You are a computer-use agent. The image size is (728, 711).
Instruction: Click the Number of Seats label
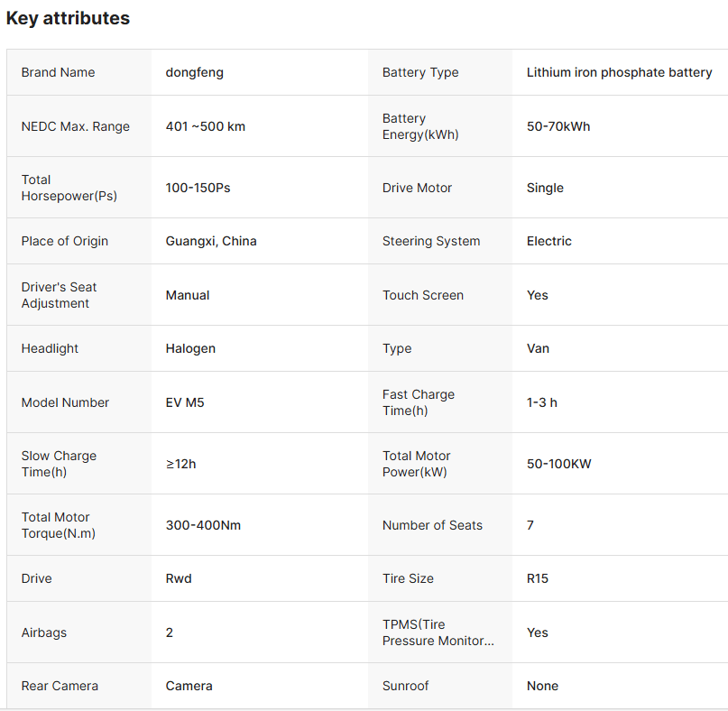point(432,525)
